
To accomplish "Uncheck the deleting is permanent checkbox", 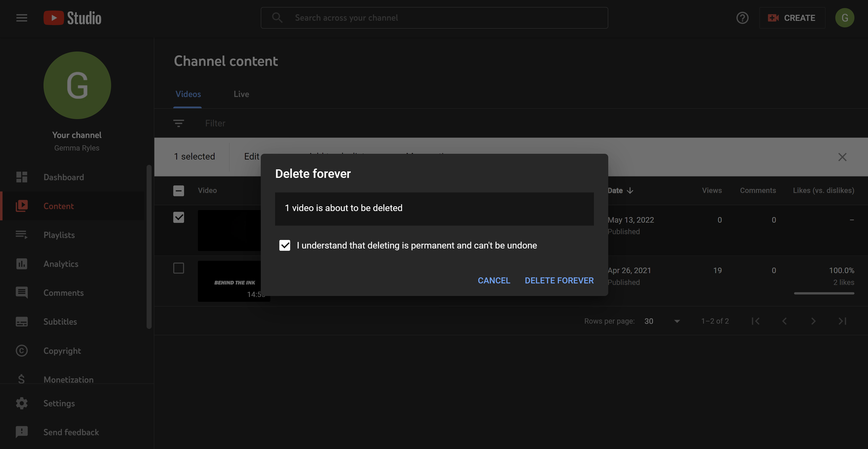I will [285, 245].
